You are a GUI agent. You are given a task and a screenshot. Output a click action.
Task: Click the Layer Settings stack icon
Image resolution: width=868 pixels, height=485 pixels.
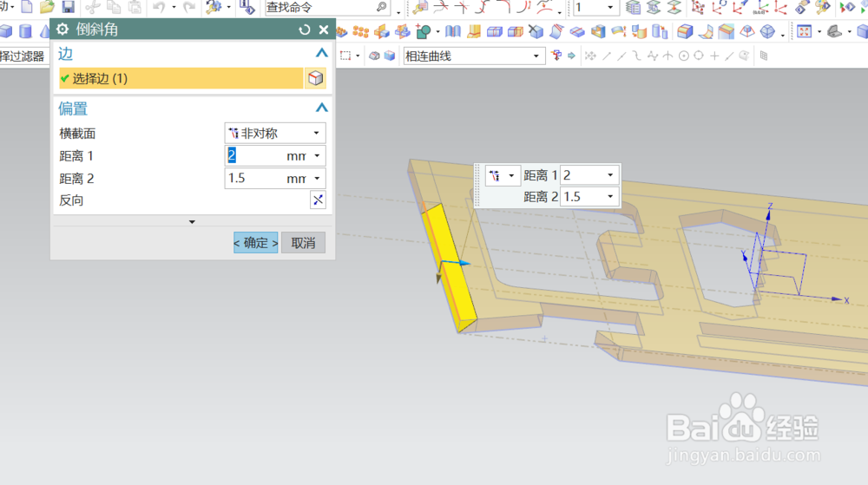coord(633,7)
